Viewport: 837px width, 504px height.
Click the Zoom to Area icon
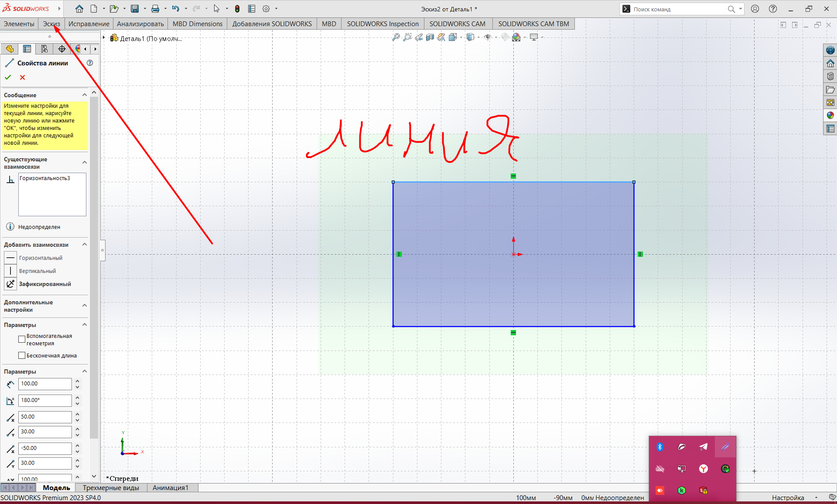tap(407, 37)
